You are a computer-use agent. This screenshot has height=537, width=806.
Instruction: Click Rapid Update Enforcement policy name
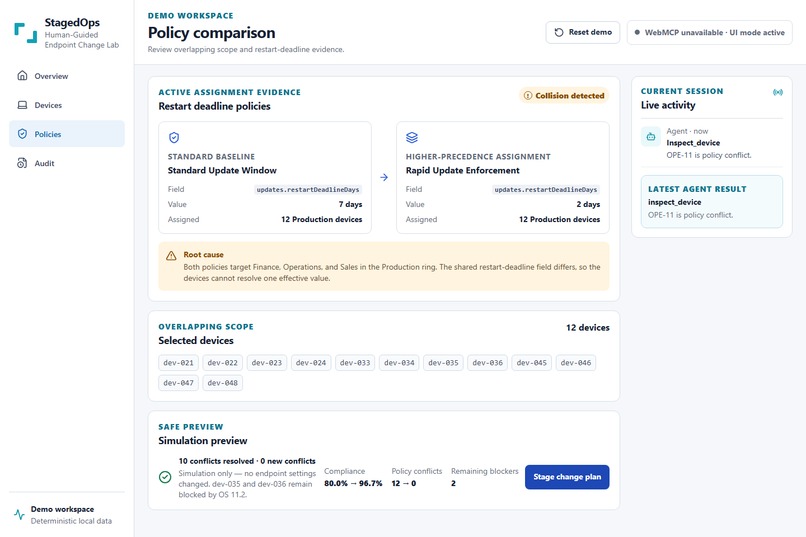pos(463,170)
